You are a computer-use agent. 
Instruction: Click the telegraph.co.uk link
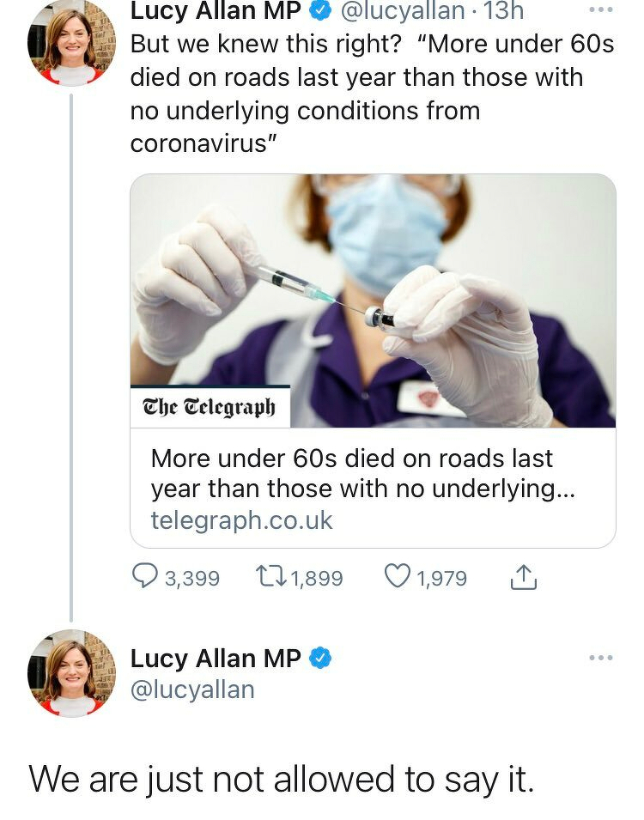click(x=241, y=520)
